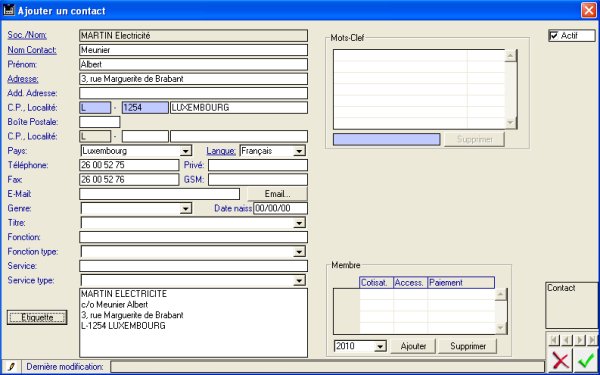Click the Paiement column header
The height and width of the screenshot is (375, 600).
click(x=461, y=283)
